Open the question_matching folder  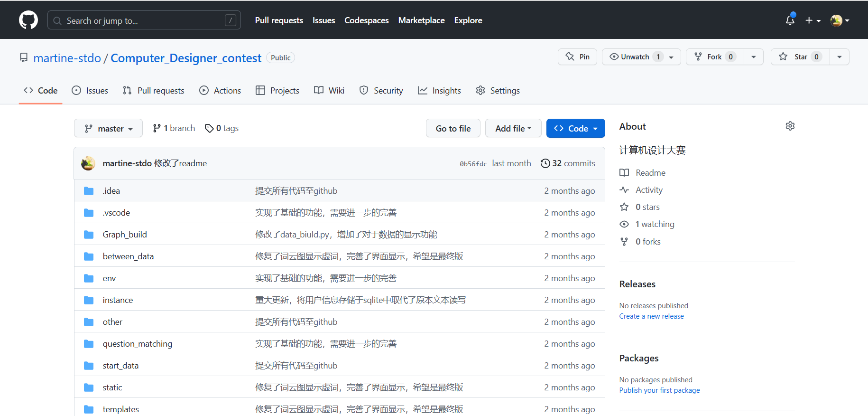138,344
